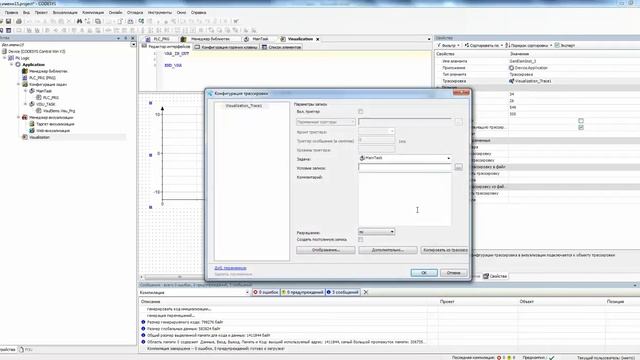Click the Library Manager icon in device tree
Image resolution: width=640 pixels, height=360 pixels.
tap(25, 71)
